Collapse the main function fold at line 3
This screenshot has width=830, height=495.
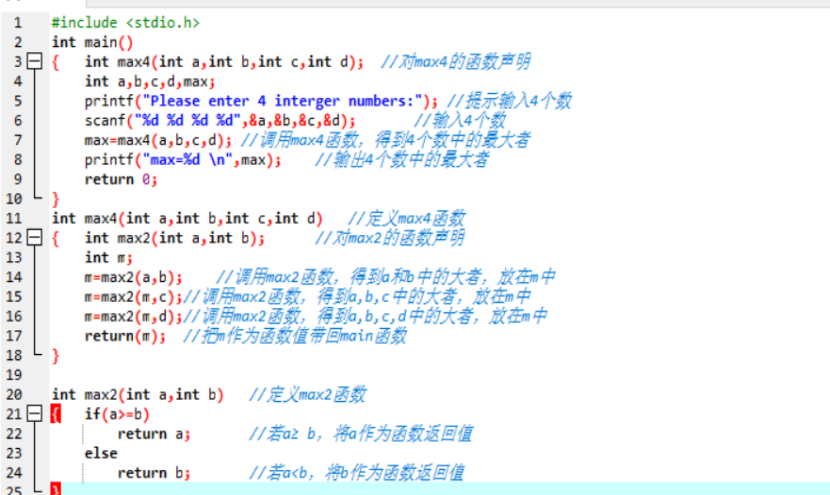[x=34, y=61]
